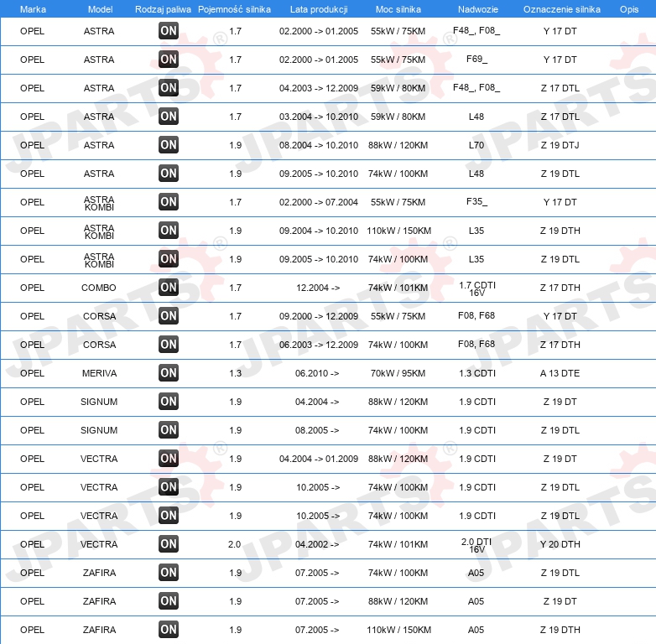Click ON icon in ASTRA KOMBI Z 19 DTL row
Image resolution: width=656 pixels, height=644 pixels.
[x=169, y=259]
